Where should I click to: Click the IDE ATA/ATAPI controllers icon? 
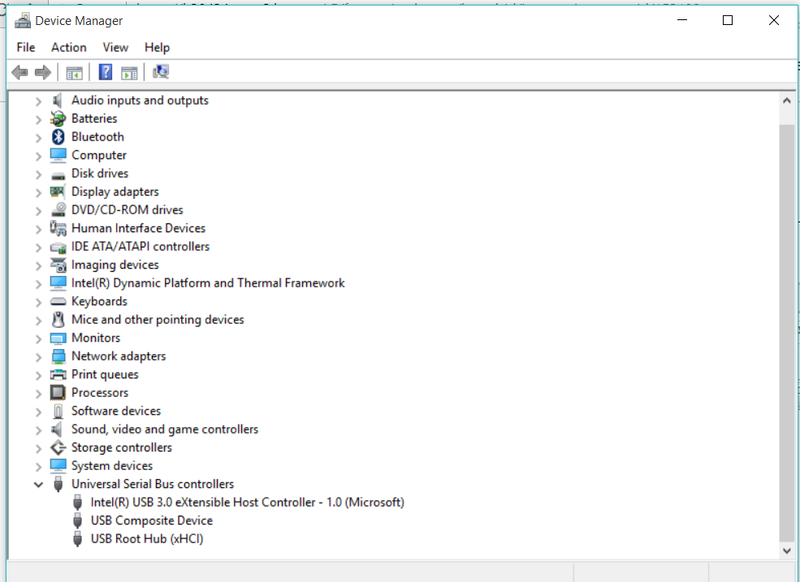(x=58, y=248)
